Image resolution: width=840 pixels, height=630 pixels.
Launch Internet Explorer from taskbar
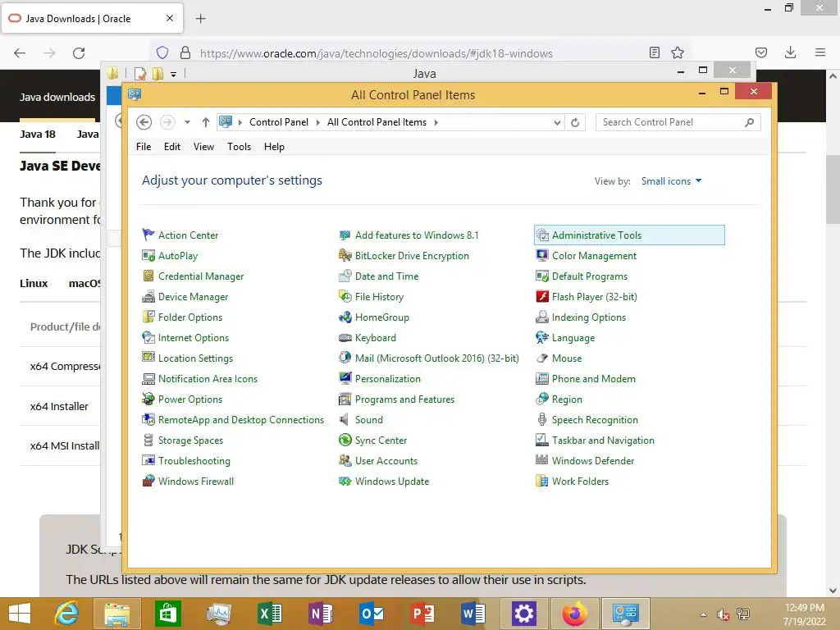[x=66, y=614]
